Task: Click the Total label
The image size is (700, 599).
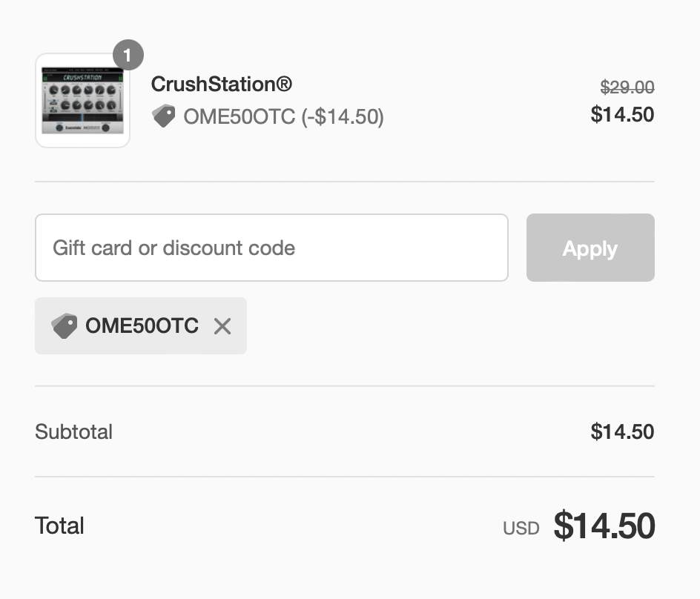Action: [59, 526]
